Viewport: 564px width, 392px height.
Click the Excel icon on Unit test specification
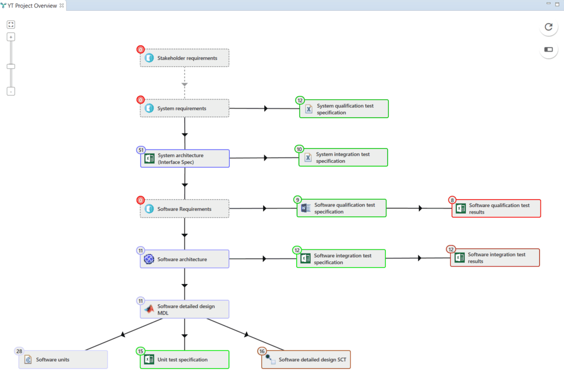[149, 359]
